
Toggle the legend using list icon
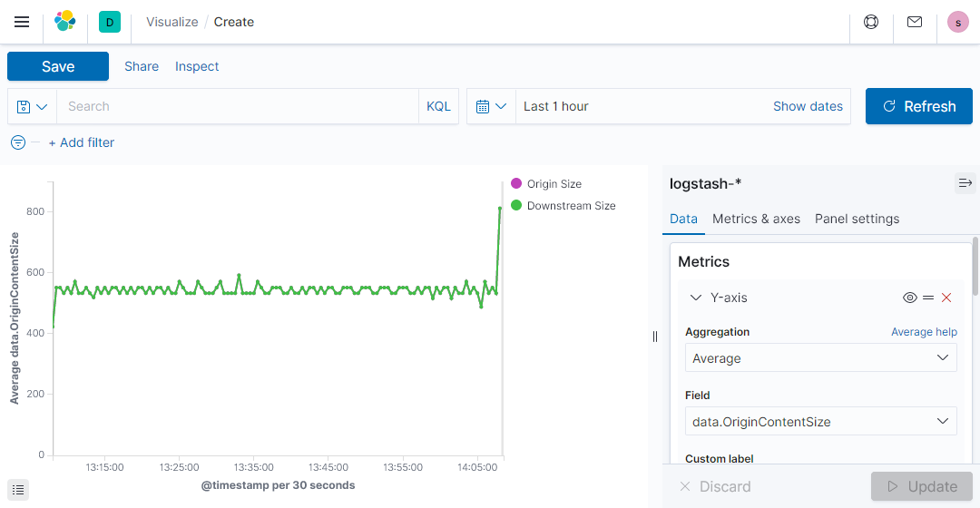[18, 490]
